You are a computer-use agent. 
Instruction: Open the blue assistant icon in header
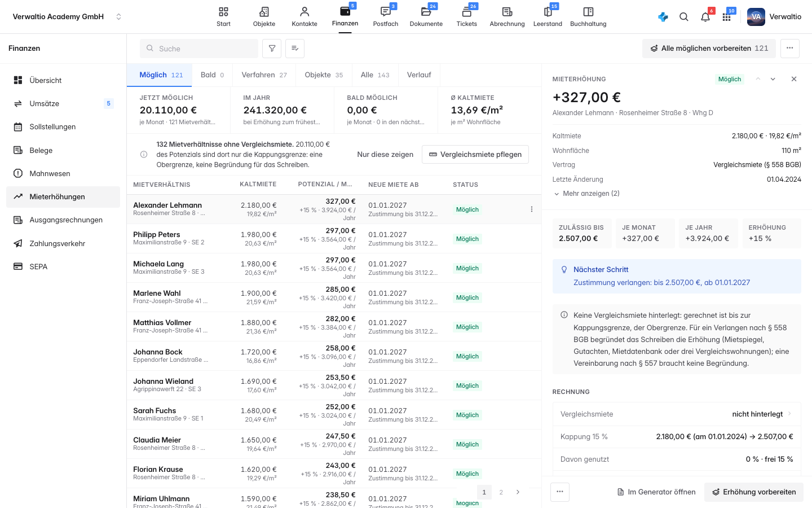(x=663, y=17)
